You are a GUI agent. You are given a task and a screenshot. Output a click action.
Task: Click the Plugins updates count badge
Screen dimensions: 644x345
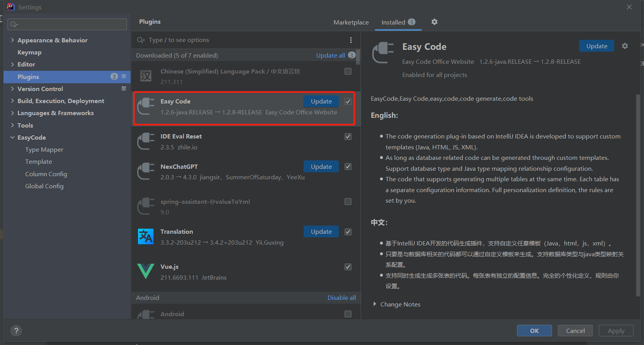pyautogui.click(x=114, y=77)
